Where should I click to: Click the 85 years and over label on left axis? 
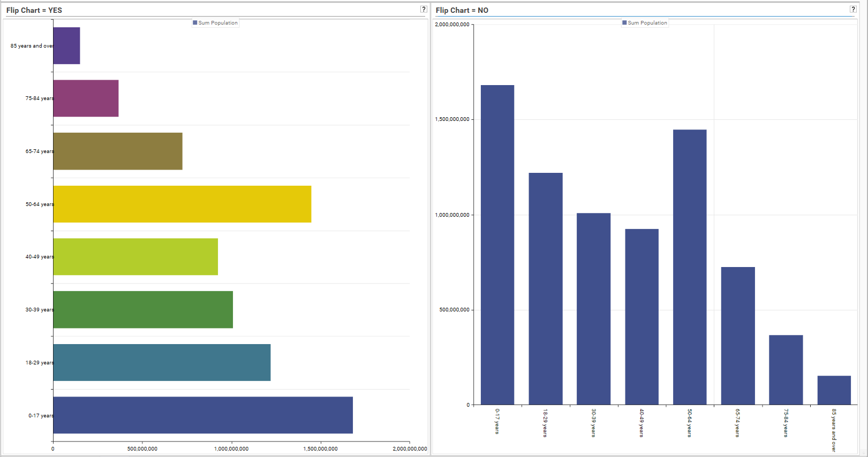pyautogui.click(x=32, y=46)
